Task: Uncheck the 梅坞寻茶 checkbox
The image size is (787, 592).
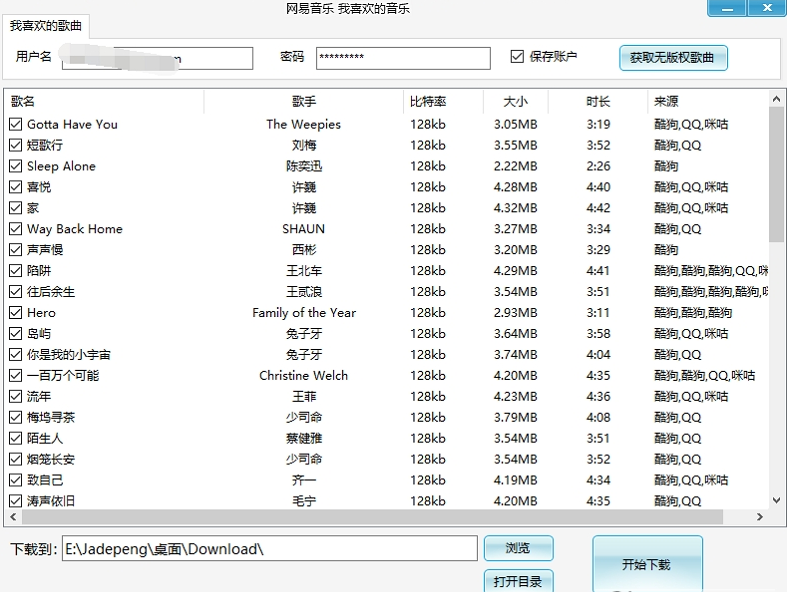Action: pyautogui.click(x=16, y=417)
